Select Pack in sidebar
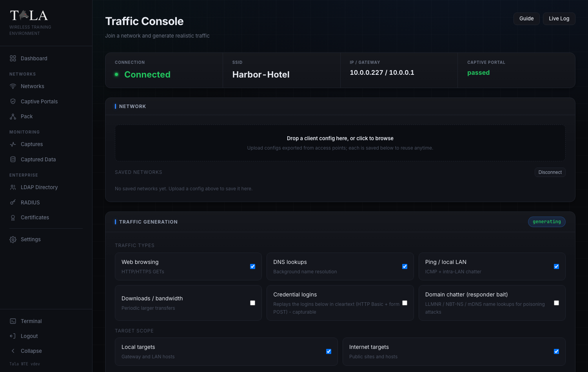The image size is (588, 372). coord(46,116)
